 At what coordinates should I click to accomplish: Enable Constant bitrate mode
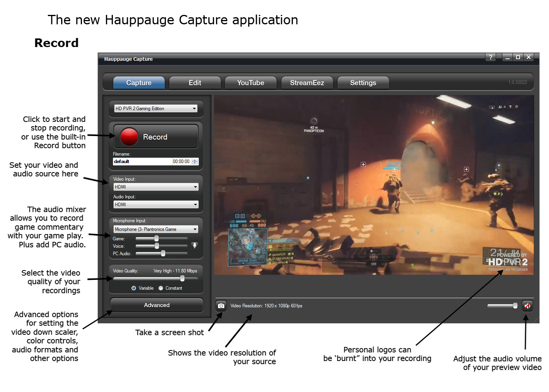click(160, 288)
